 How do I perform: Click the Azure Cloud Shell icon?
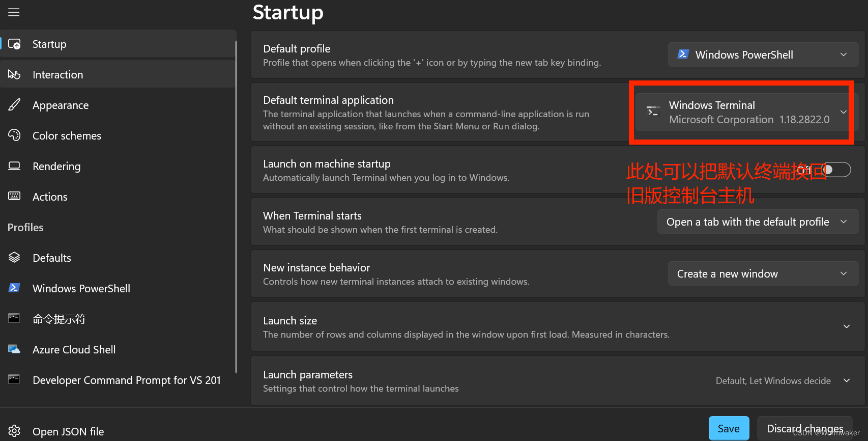14,349
